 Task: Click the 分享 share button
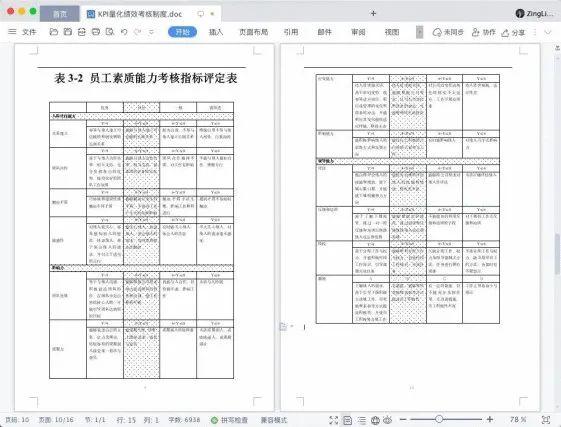(513, 33)
